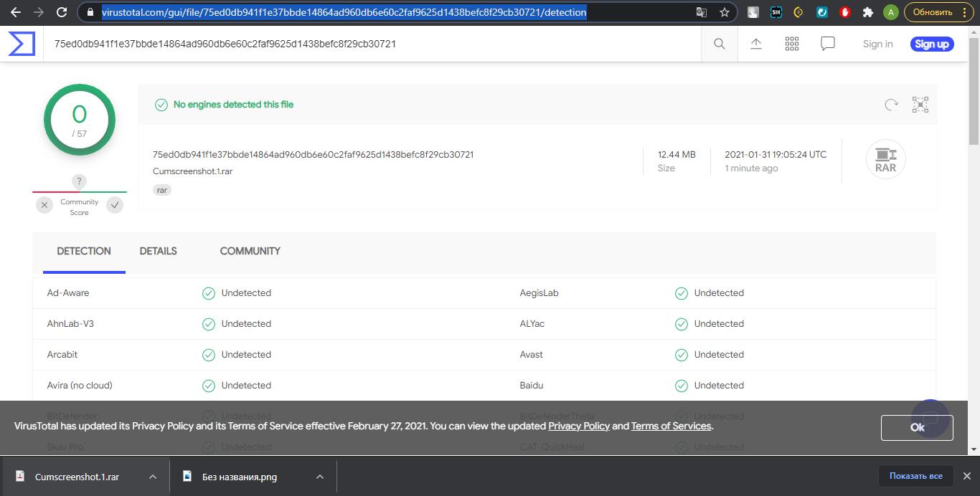The image size is (980, 496).
Task: Click the SIH extension icon
Action: point(776,12)
